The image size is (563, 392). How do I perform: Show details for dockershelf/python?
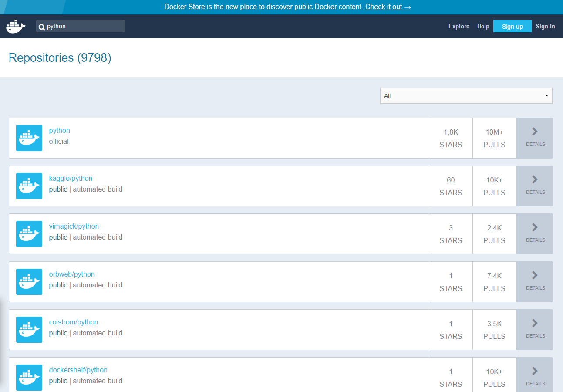point(535,375)
